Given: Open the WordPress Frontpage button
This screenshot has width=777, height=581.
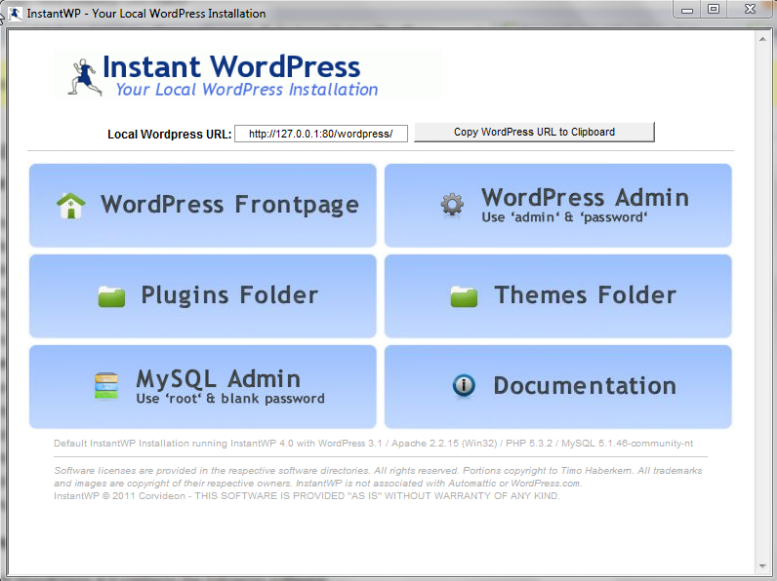Looking at the screenshot, I should click(x=229, y=205).
